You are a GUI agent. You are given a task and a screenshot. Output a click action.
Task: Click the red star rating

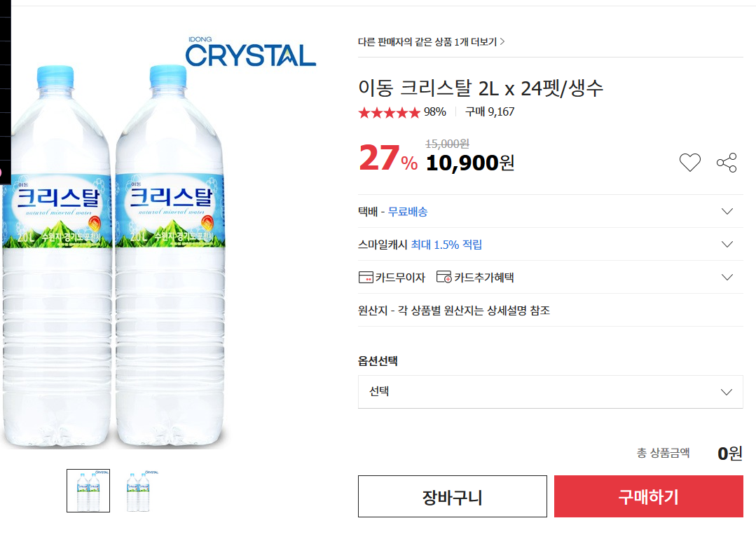[389, 112]
